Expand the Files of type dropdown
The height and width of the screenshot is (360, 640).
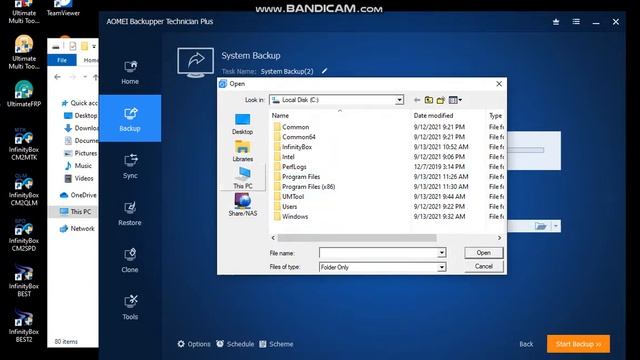pos(441,267)
